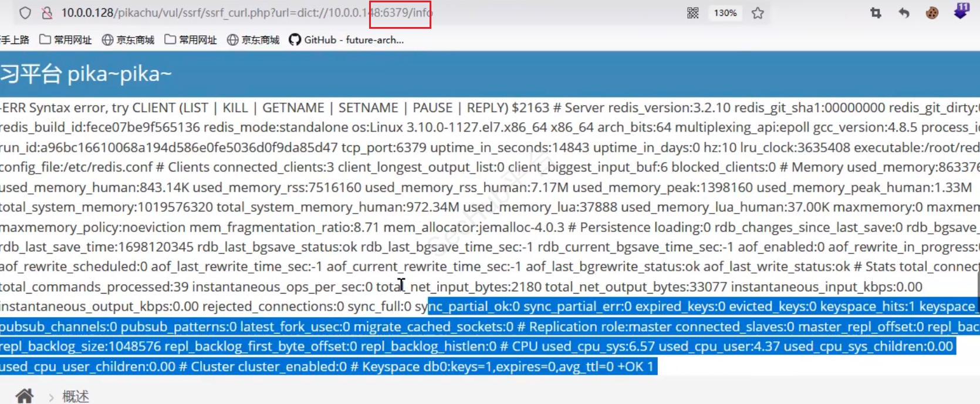Click the screenshot crop extension icon
The height and width of the screenshot is (404, 980).
point(876,13)
